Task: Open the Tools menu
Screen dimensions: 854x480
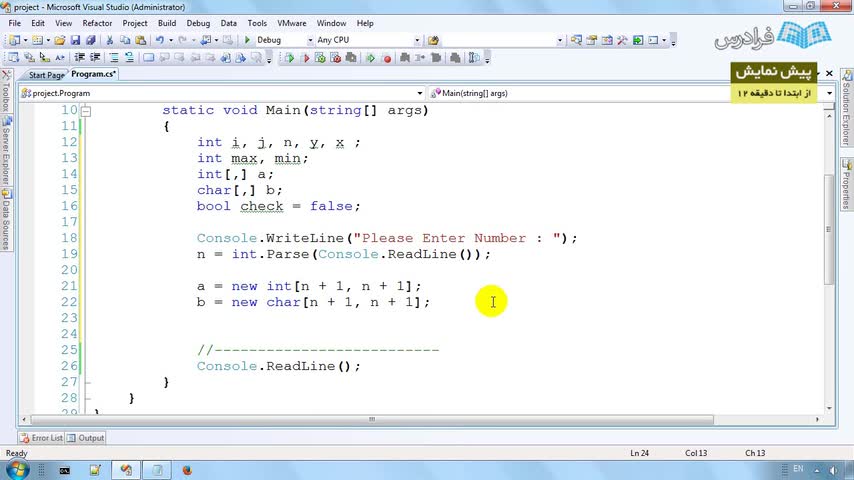Action: (x=257, y=23)
